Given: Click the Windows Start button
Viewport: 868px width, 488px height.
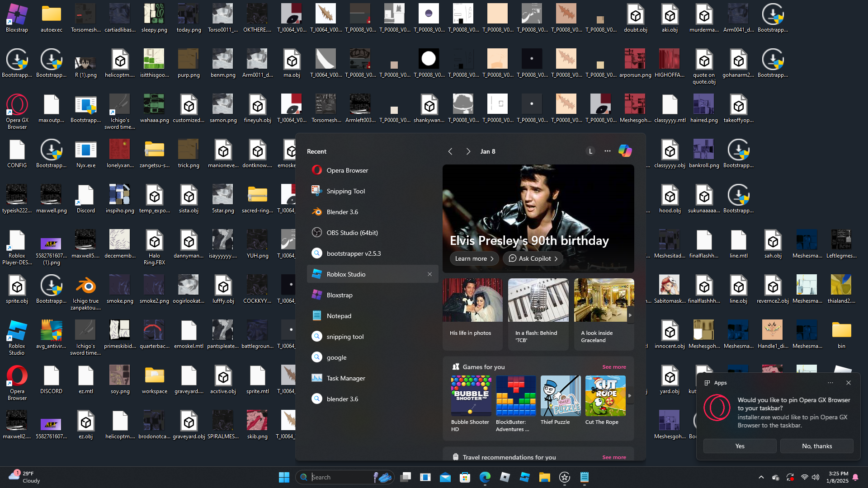Looking at the screenshot, I should point(284,477).
